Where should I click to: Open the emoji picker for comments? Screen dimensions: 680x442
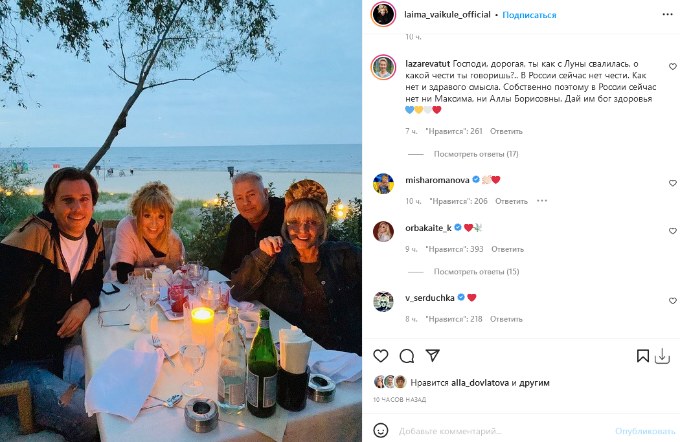point(381,432)
